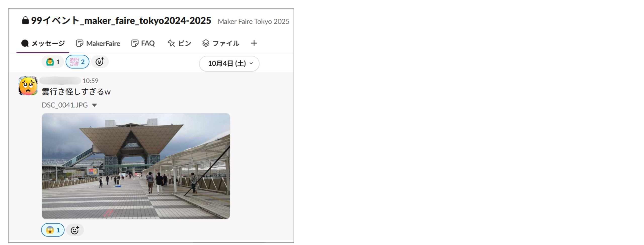Add a new tab with plus icon

[254, 43]
